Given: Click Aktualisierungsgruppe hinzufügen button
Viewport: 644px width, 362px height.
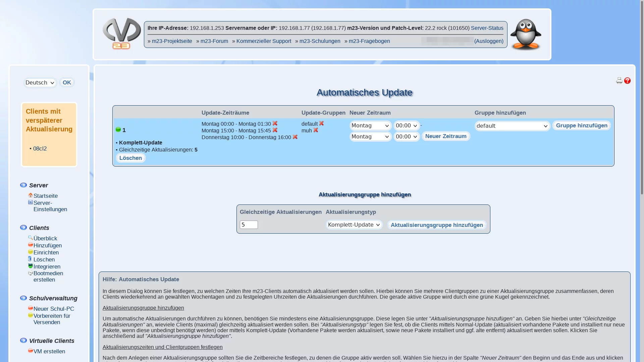Looking at the screenshot, I should [437, 225].
